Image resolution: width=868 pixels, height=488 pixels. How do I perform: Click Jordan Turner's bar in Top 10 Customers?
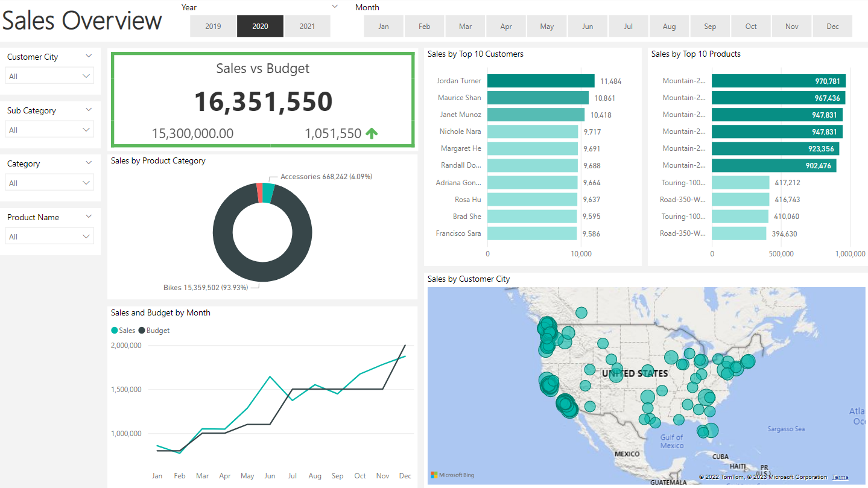(540, 80)
